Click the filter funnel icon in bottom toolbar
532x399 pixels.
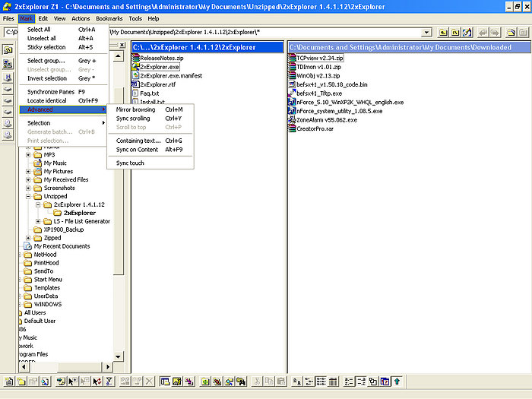(x=109, y=382)
